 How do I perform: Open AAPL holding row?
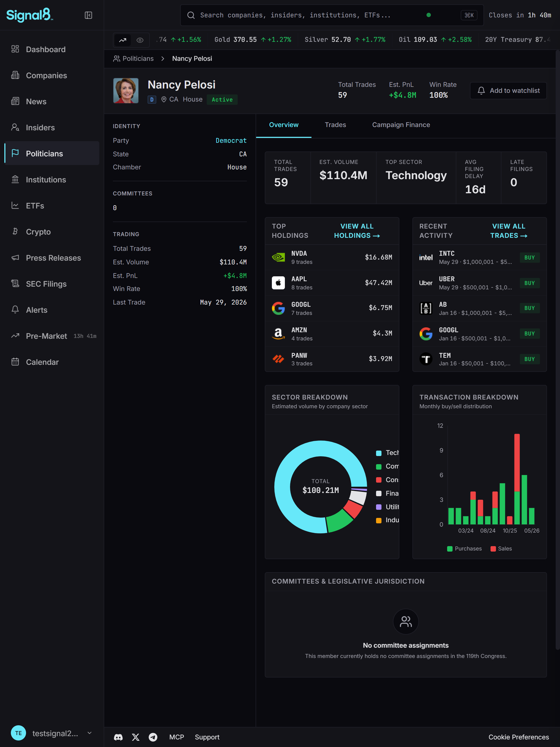tap(332, 283)
